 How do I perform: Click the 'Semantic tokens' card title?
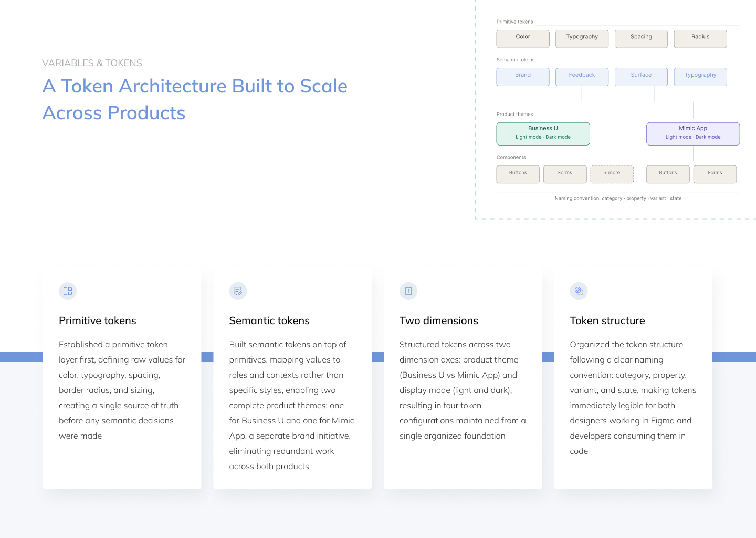[269, 320]
